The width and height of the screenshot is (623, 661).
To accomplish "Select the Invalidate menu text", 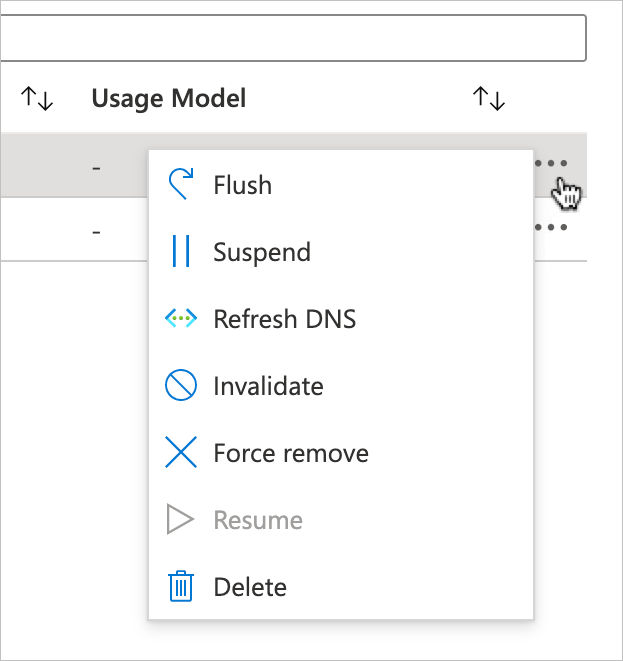I will pos(268,386).
